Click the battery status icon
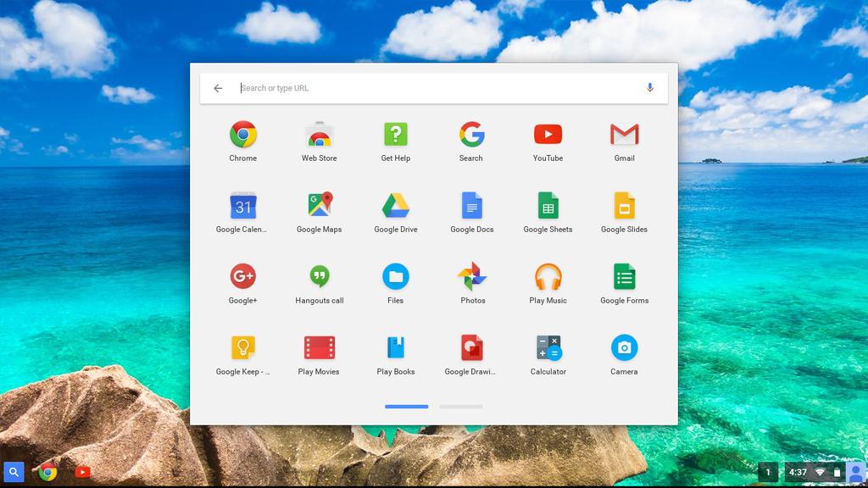868x488 pixels. tap(837, 473)
